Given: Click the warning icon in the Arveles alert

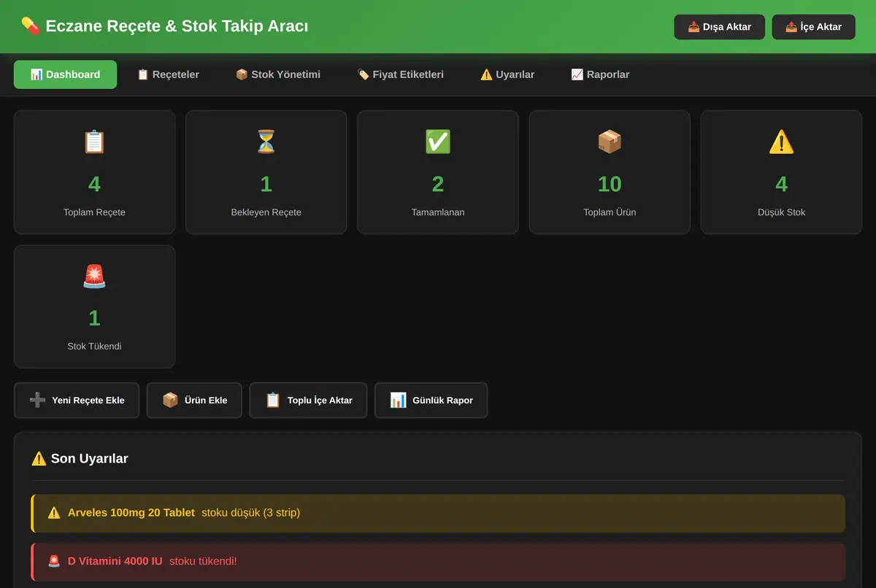Looking at the screenshot, I should pos(54,513).
